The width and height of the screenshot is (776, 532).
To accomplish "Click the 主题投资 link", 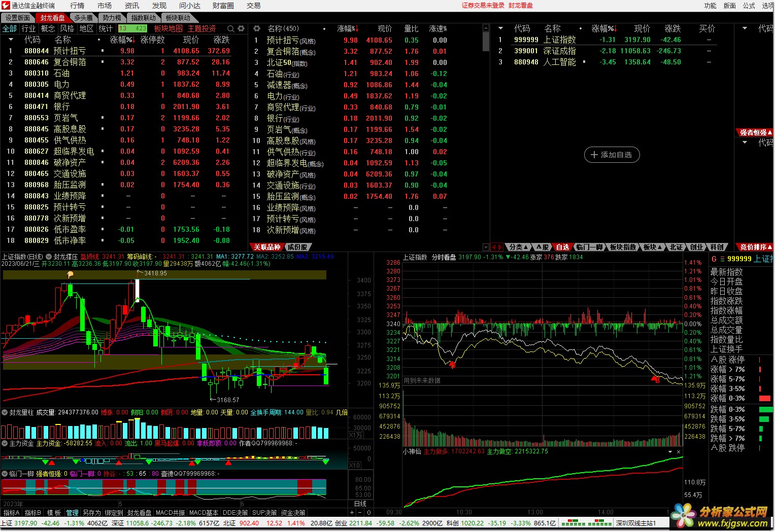I will click(202, 28).
